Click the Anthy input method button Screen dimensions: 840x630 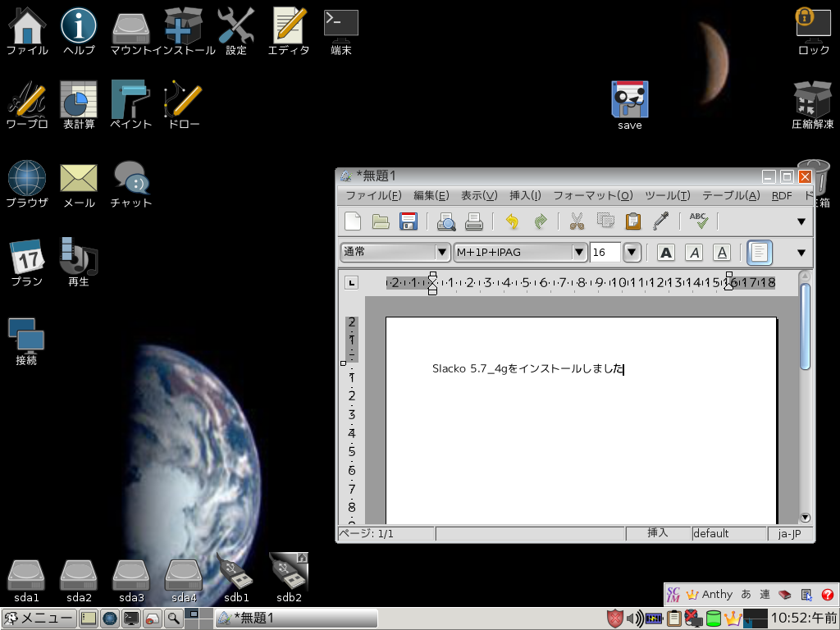pos(710,594)
